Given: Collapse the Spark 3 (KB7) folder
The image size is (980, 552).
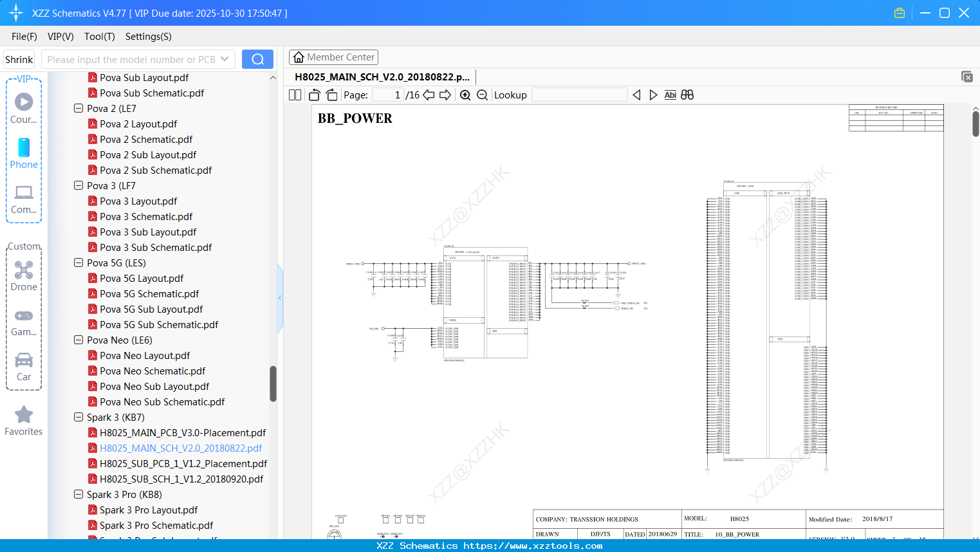Looking at the screenshot, I should [x=79, y=417].
